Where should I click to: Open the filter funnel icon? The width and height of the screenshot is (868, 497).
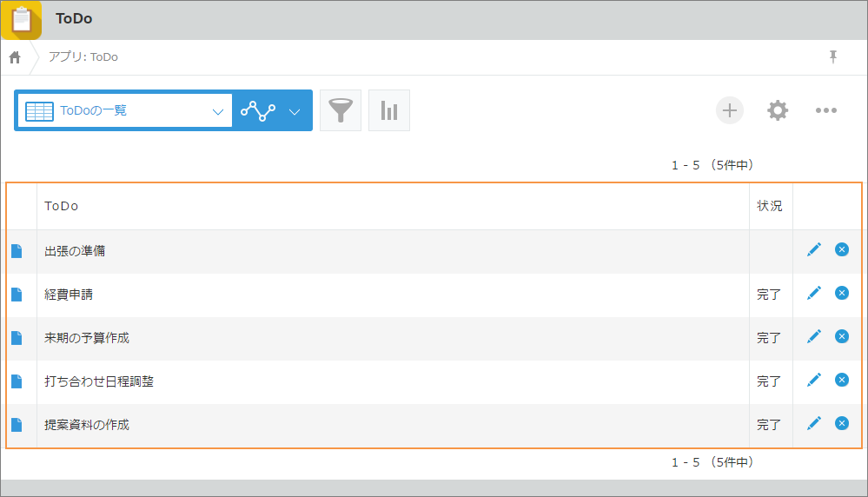pyautogui.click(x=341, y=110)
